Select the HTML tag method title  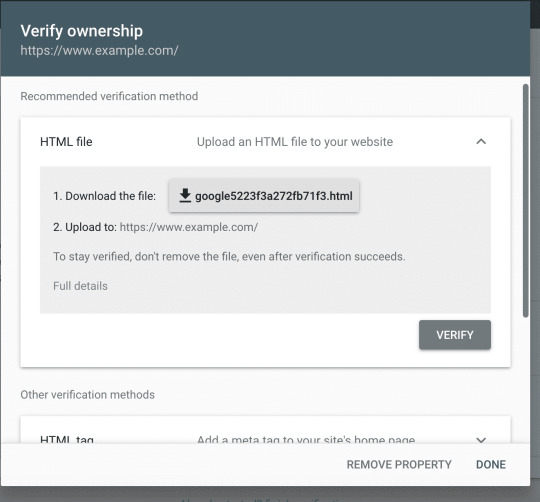(x=67, y=439)
